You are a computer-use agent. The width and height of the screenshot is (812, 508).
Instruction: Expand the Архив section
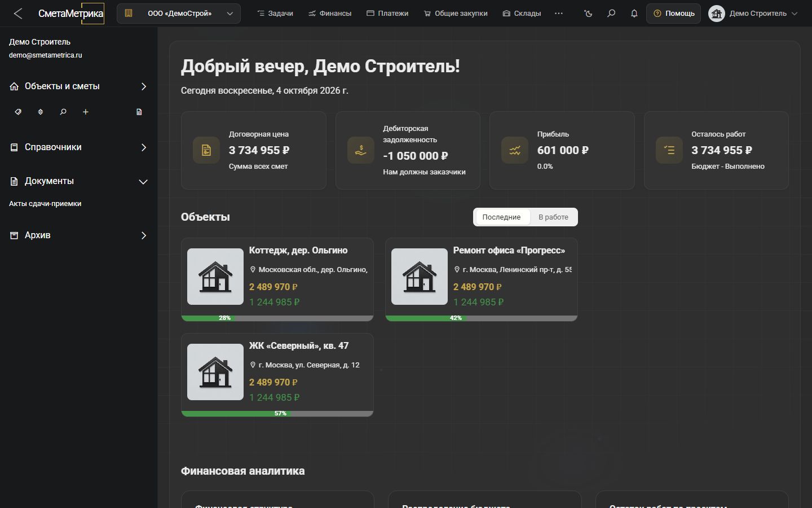[79, 235]
